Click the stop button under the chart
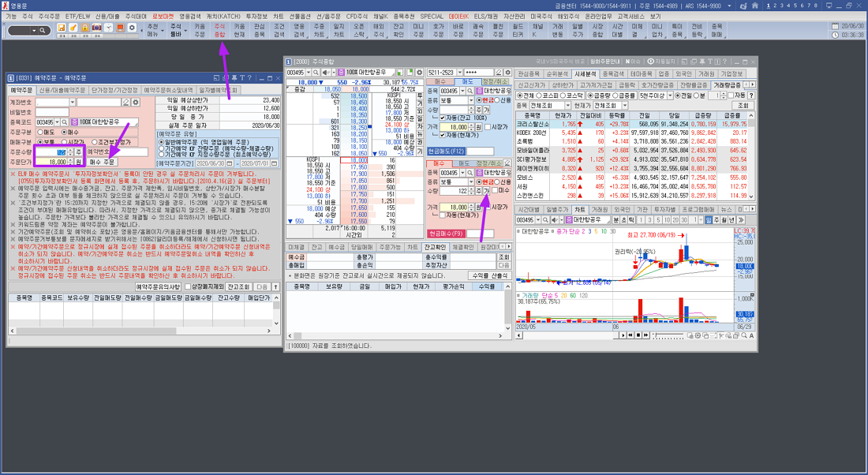Image resolution: width=868 pixels, height=475 pixels. [638, 335]
